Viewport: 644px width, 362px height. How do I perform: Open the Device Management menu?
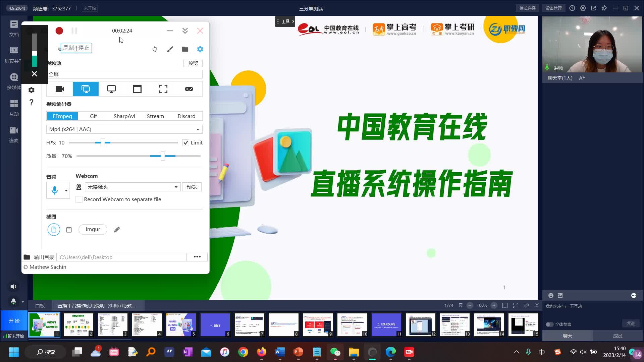[553, 8]
